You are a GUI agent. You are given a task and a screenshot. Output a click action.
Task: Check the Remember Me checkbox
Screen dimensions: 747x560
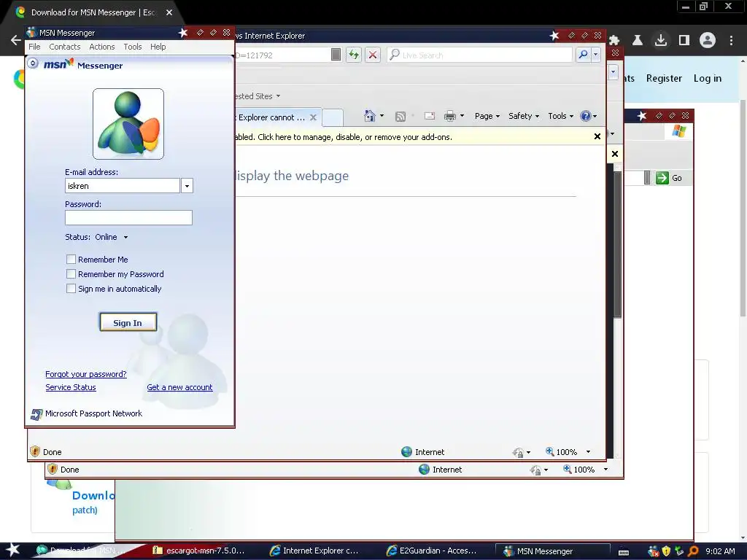(71, 259)
